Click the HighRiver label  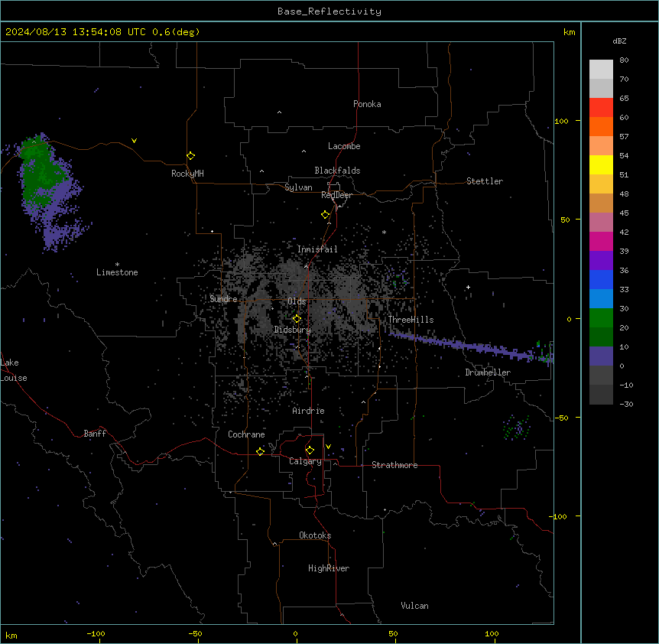pos(329,568)
